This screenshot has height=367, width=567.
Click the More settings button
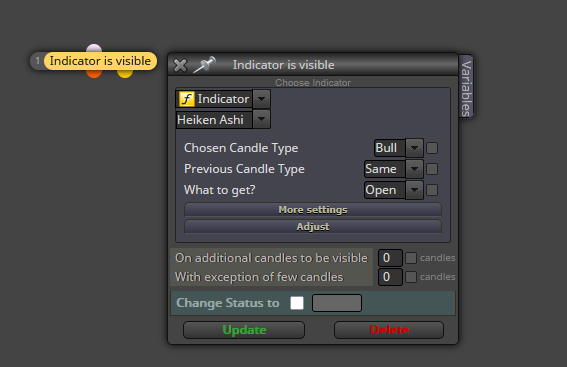tap(313, 210)
